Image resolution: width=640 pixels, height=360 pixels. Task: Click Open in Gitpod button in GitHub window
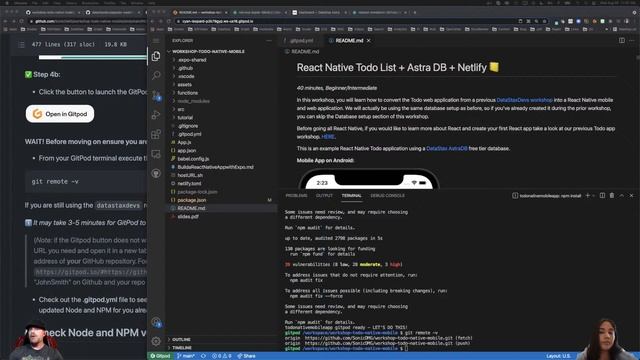point(60,114)
